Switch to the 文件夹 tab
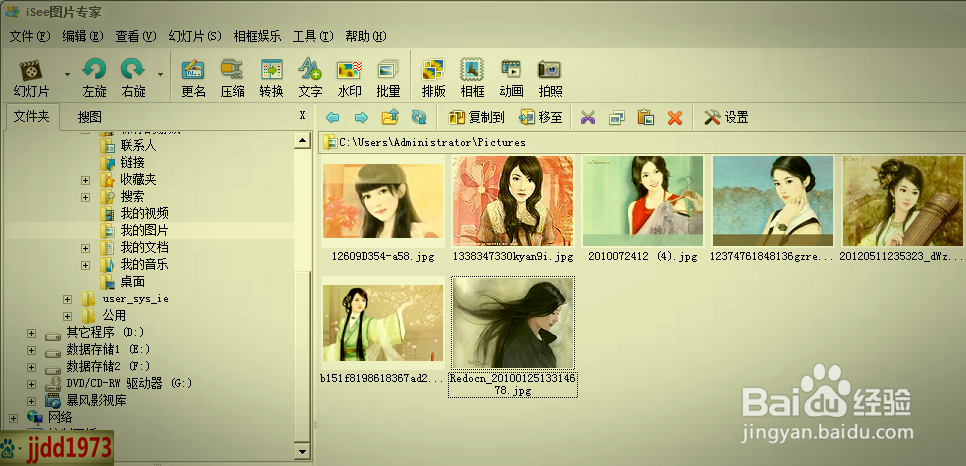Image resolution: width=966 pixels, height=466 pixels. (x=31, y=116)
